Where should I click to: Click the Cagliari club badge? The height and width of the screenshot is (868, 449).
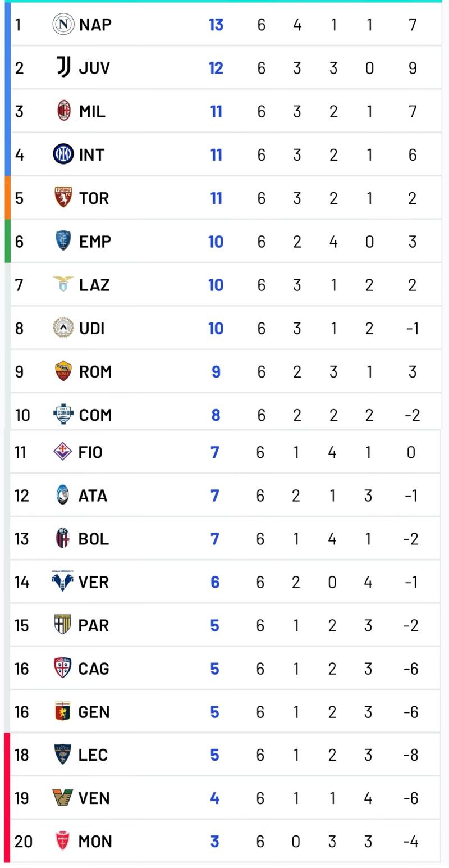tap(62, 668)
